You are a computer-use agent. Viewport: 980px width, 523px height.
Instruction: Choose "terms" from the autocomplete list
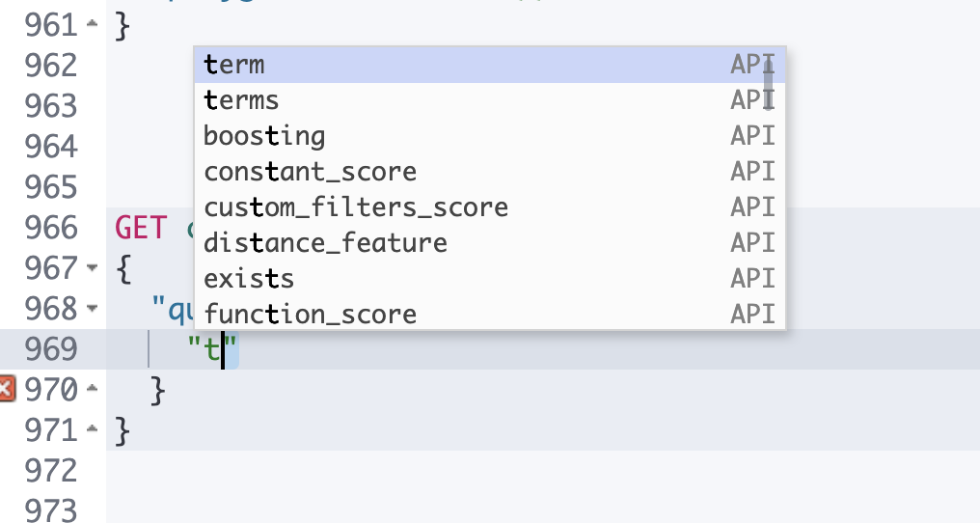tap(241, 100)
